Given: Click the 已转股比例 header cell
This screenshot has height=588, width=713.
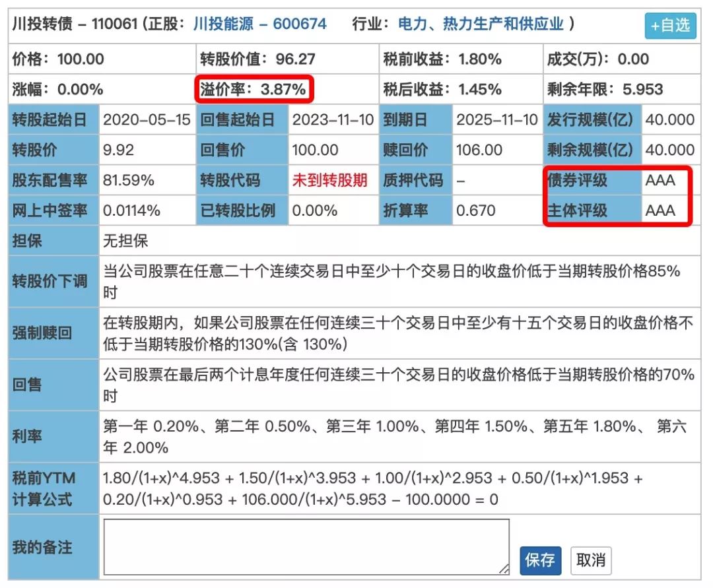Looking at the screenshot, I should click(x=242, y=211).
